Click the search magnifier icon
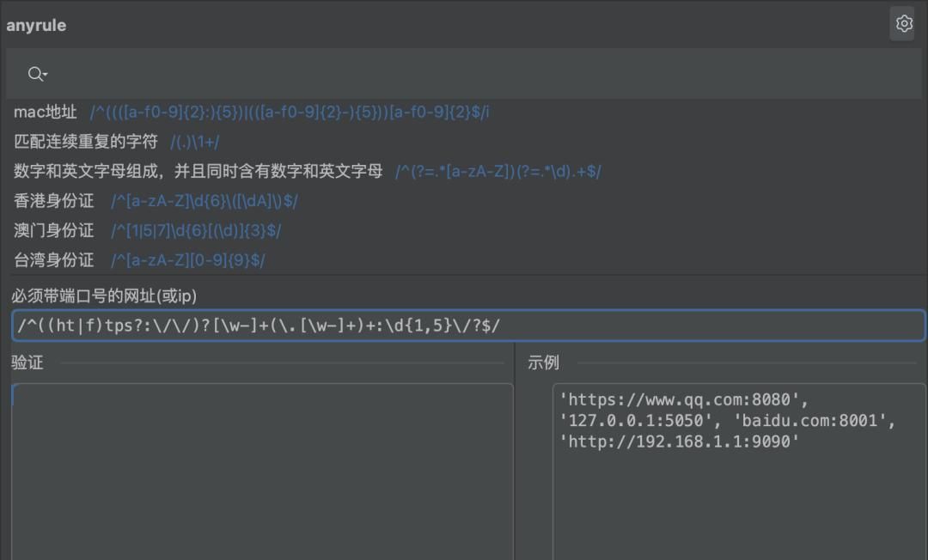Screen dimensions: 928x560 [x=34, y=74]
